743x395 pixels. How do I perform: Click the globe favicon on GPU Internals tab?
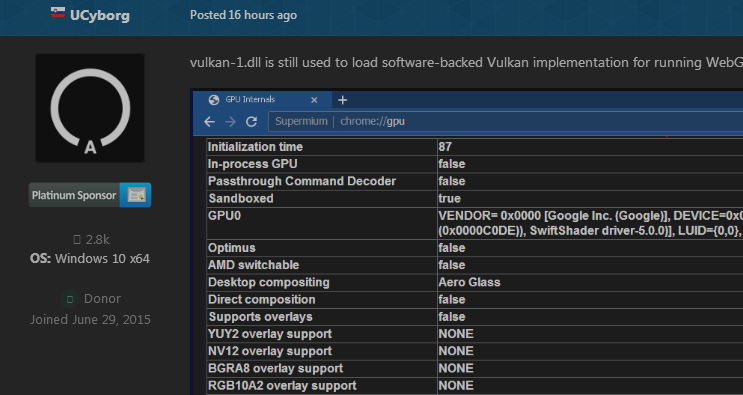214,100
